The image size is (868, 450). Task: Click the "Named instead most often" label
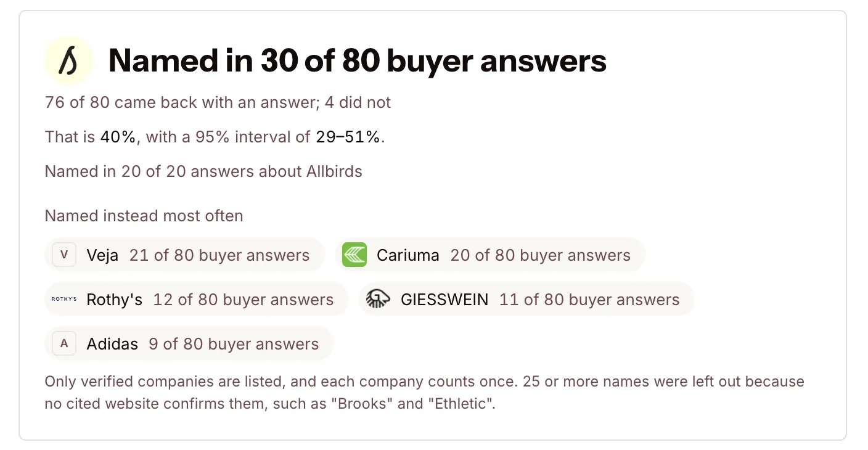tap(144, 216)
